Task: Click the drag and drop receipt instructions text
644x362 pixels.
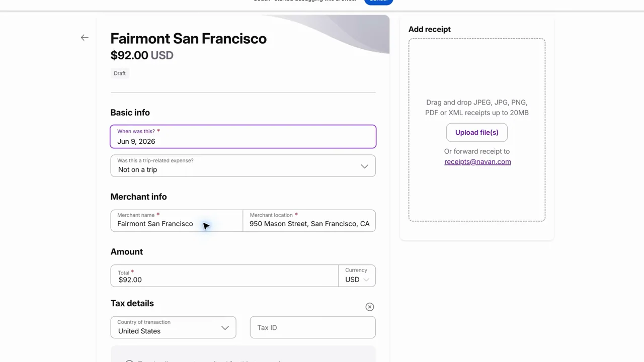Action: 477,108
